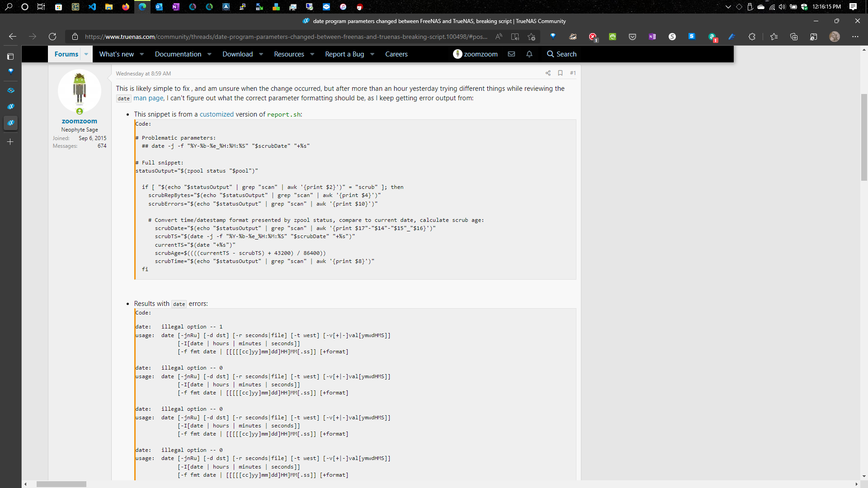Open the Settings and more menu

(855, 37)
